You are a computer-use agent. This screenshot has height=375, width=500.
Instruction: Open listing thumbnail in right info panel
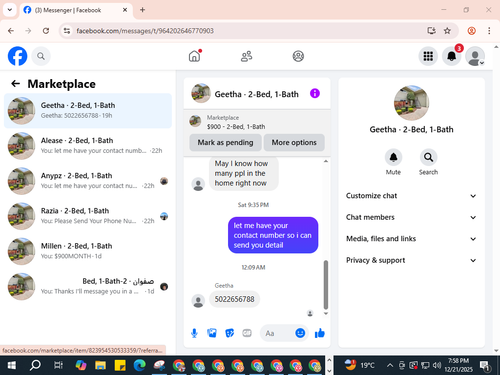(411, 103)
